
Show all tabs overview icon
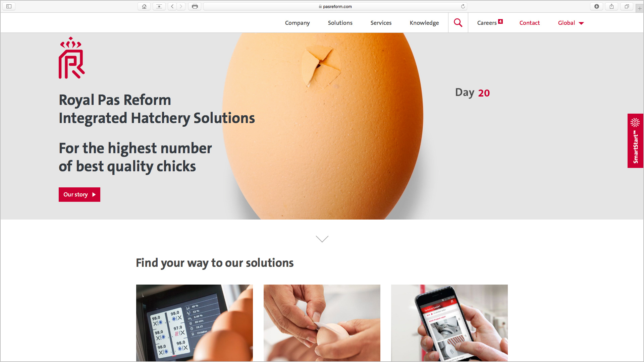(627, 6)
